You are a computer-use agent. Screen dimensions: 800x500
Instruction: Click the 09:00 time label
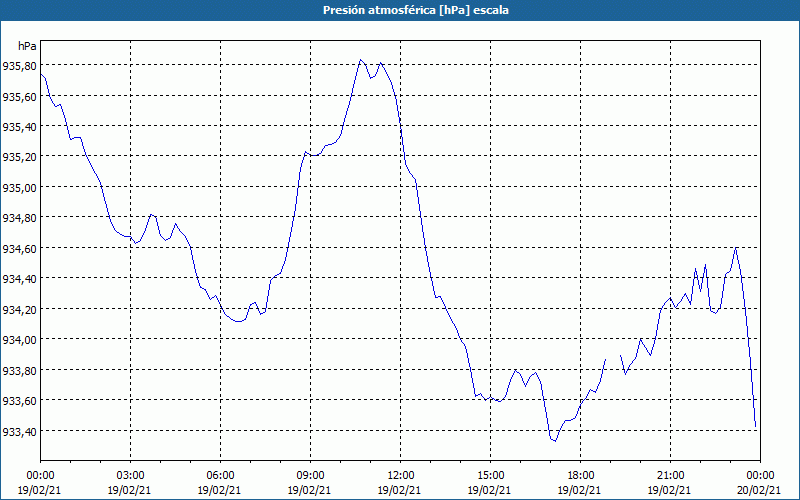[310, 476]
